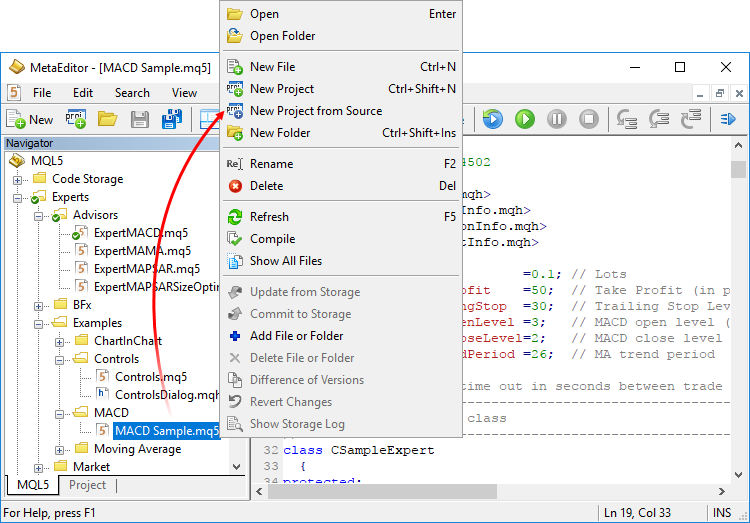750x523 pixels.
Task: Expand the Code Storage tree node
Action: (x=18, y=180)
